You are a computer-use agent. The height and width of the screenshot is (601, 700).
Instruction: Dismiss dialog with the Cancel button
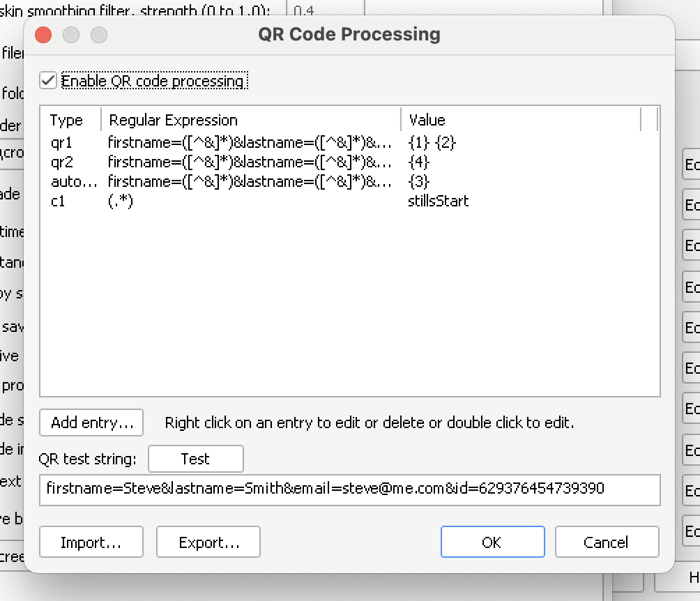tap(607, 542)
